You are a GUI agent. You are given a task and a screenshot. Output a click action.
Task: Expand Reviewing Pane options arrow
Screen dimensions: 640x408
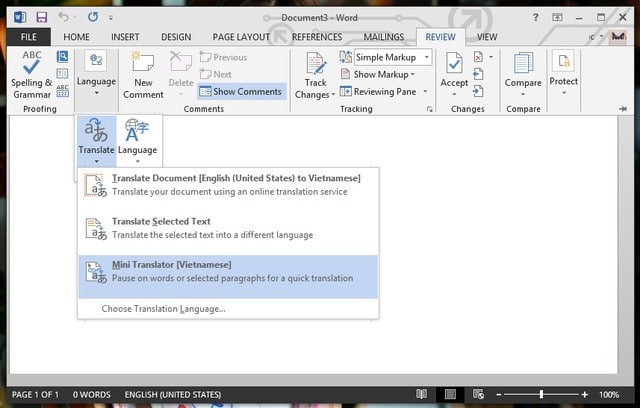[425, 91]
